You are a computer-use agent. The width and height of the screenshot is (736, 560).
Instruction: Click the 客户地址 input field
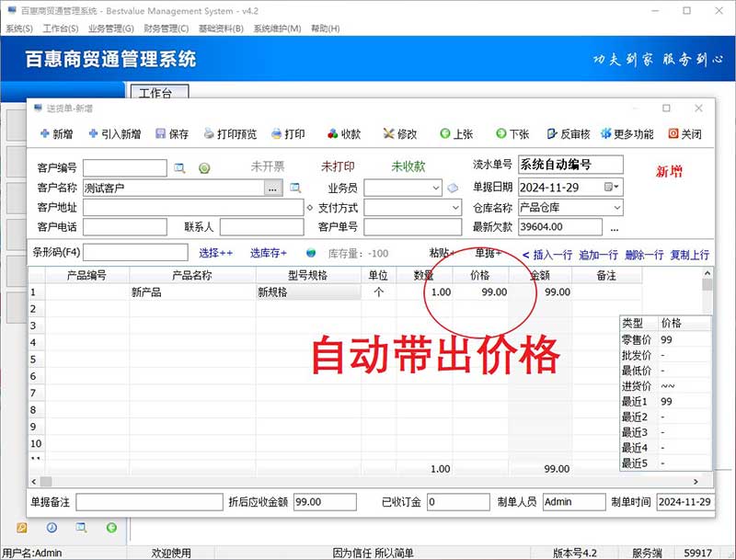coord(193,207)
